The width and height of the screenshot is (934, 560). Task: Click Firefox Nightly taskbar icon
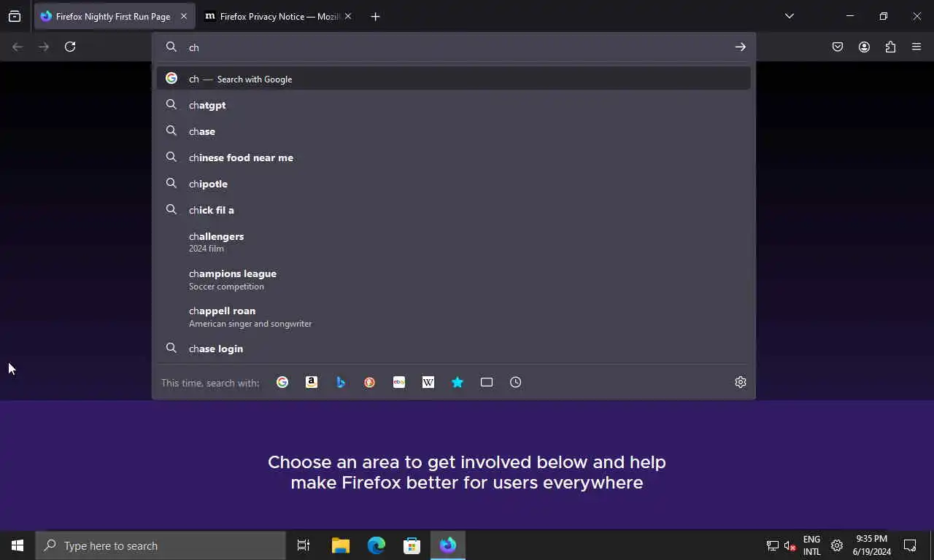[x=447, y=545]
